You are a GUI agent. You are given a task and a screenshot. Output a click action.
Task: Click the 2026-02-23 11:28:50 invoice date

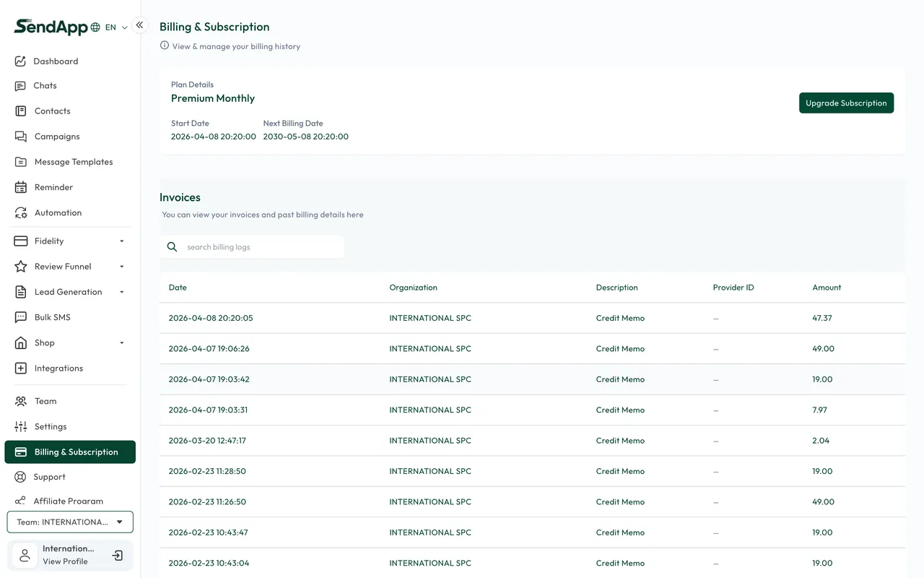(207, 471)
